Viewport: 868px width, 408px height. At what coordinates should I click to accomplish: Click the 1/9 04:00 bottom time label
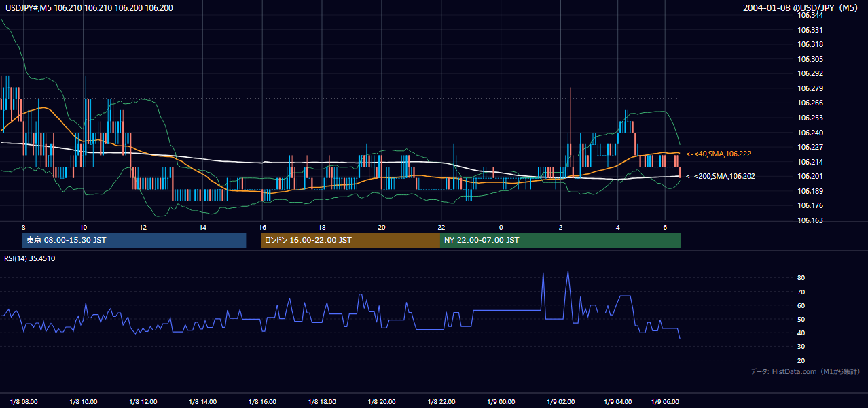pyautogui.click(x=618, y=402)
